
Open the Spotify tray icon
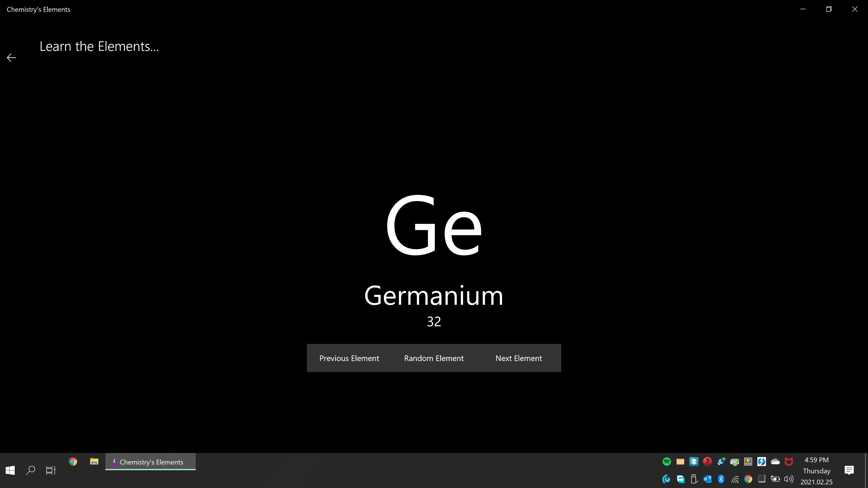pyautogui.click(x=667, y=462)
